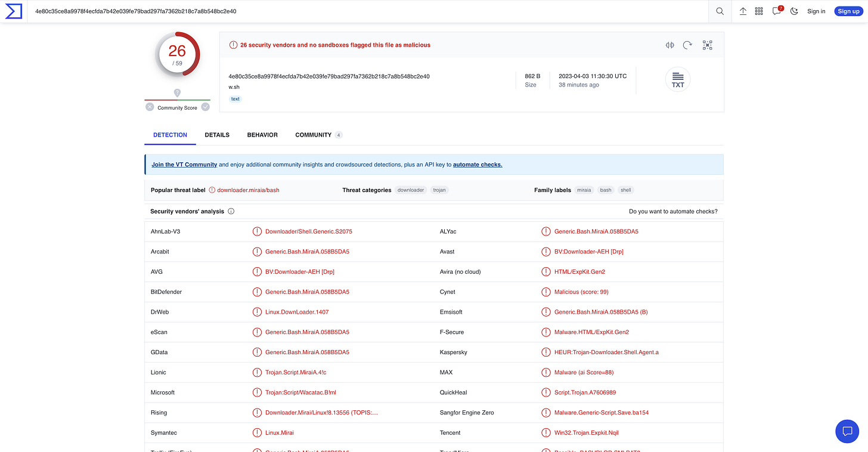The image size is (868, 452).
Task: Click the Sangfor Engine Zero vendor name
Action: [467, 413]
